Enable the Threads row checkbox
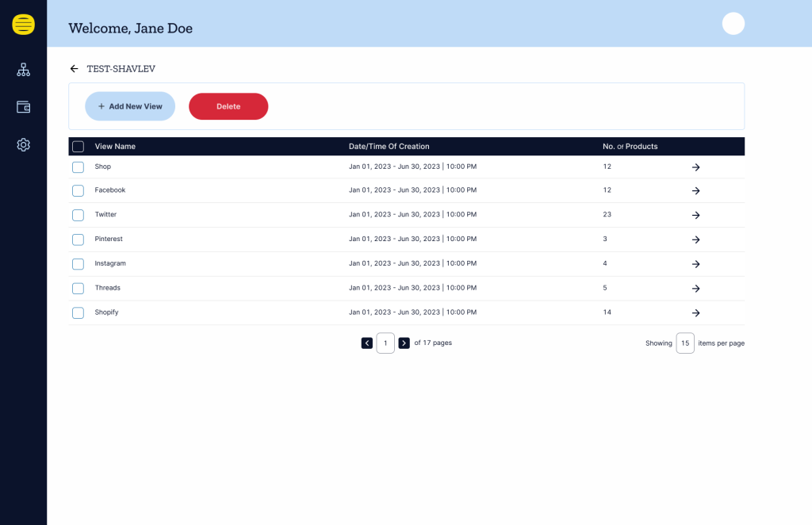 [78, 289]
